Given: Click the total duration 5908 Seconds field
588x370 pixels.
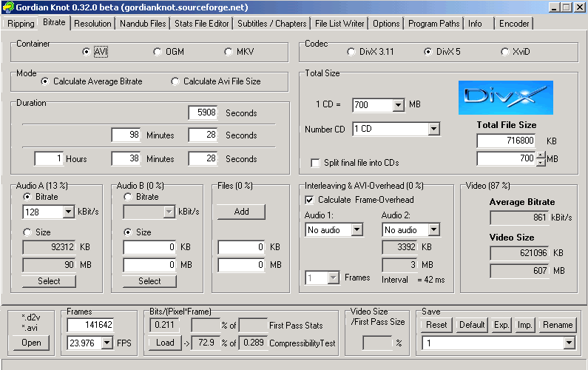Looking at the screenshot, I should pyautogui.click(x=203, y=112).
